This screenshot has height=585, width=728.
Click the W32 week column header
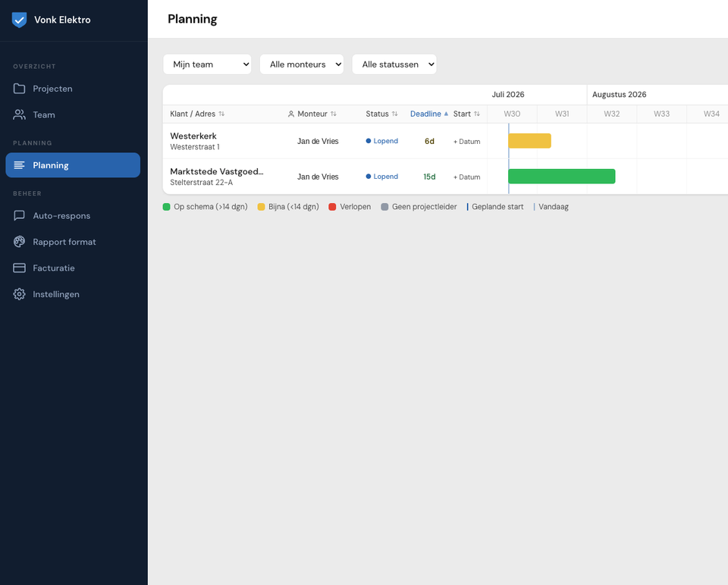click(x=612, y=114)
